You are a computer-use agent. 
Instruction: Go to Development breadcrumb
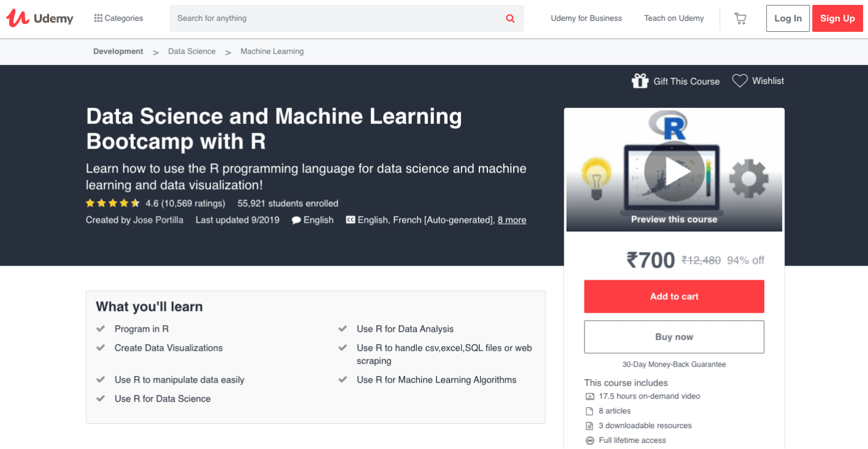click(118, 52)
